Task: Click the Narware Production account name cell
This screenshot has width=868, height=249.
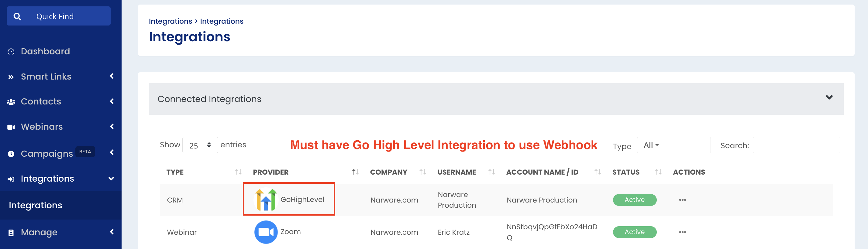Action: point(542,200)
